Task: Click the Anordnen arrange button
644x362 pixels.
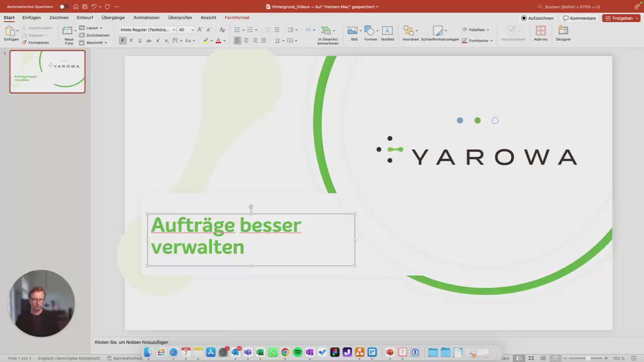Action: click(411, 34)
